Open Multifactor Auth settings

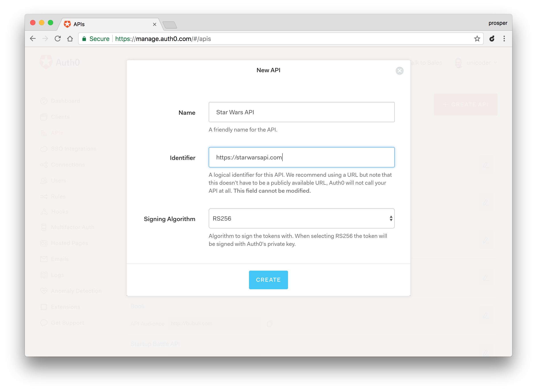72,227
